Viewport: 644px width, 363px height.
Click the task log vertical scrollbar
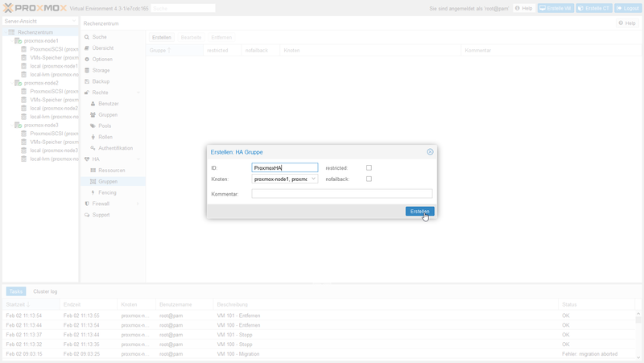coord(638,335)
